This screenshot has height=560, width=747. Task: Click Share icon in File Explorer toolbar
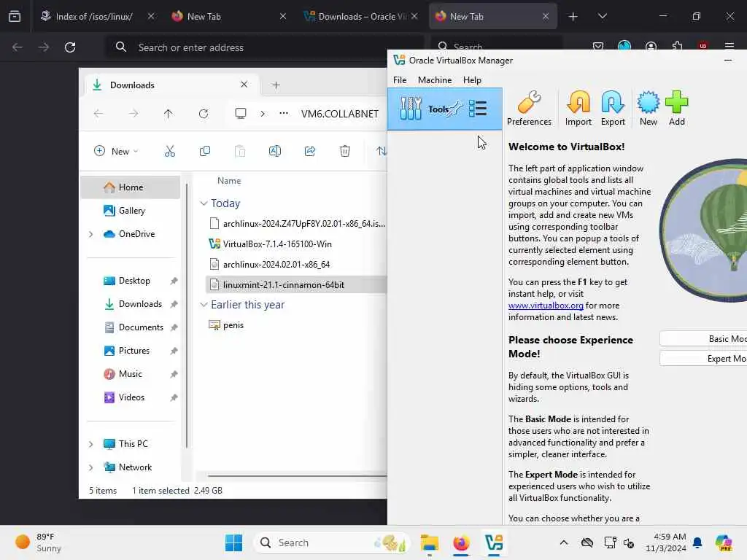pyautogui.click(x=309, y=151)
